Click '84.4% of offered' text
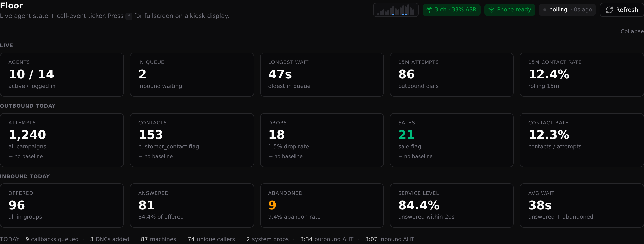Viewport: 644px width, 244px height. [161, 217]
